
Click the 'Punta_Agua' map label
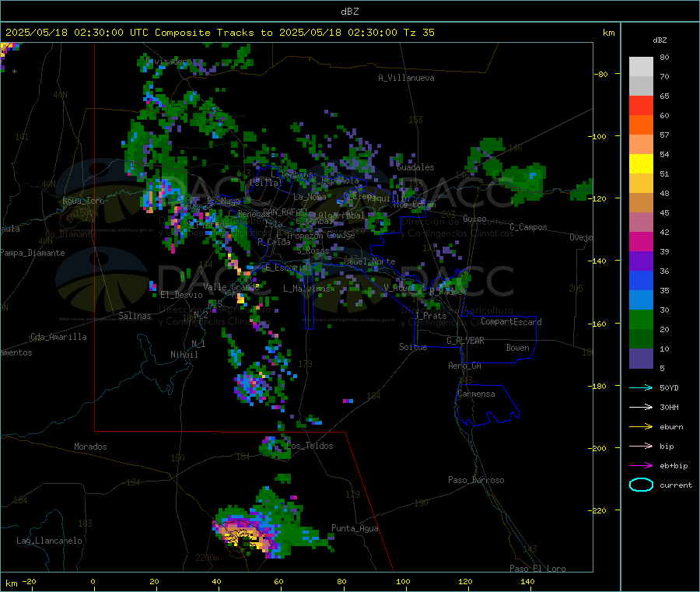[x=355, y=528]
